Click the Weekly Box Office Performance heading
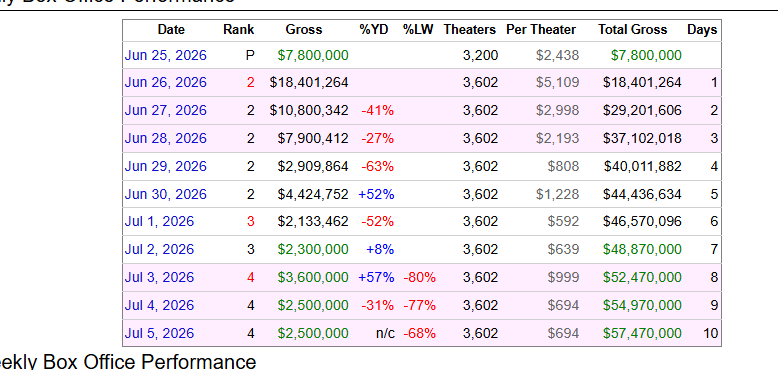Screen dimensions: 778x370 click(x=128, y=361)
